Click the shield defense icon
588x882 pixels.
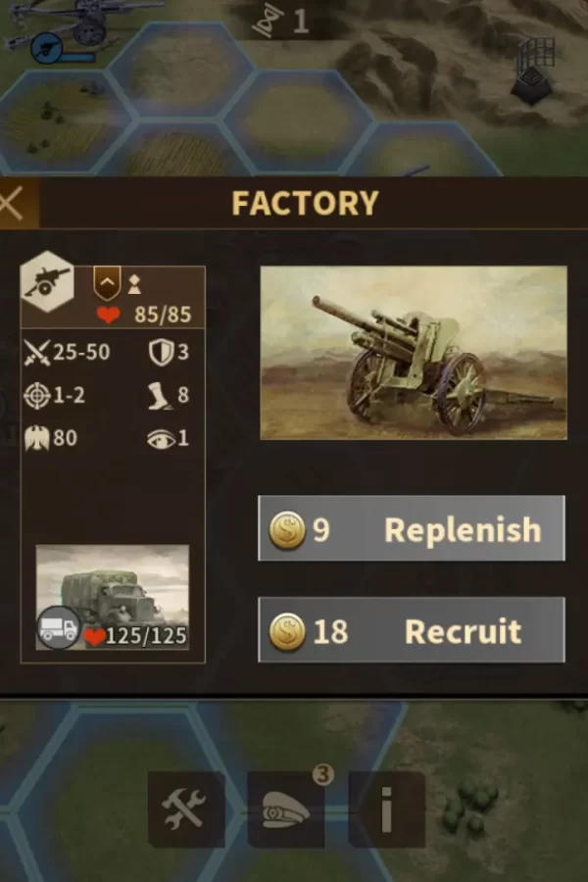[x=161, y=353]
